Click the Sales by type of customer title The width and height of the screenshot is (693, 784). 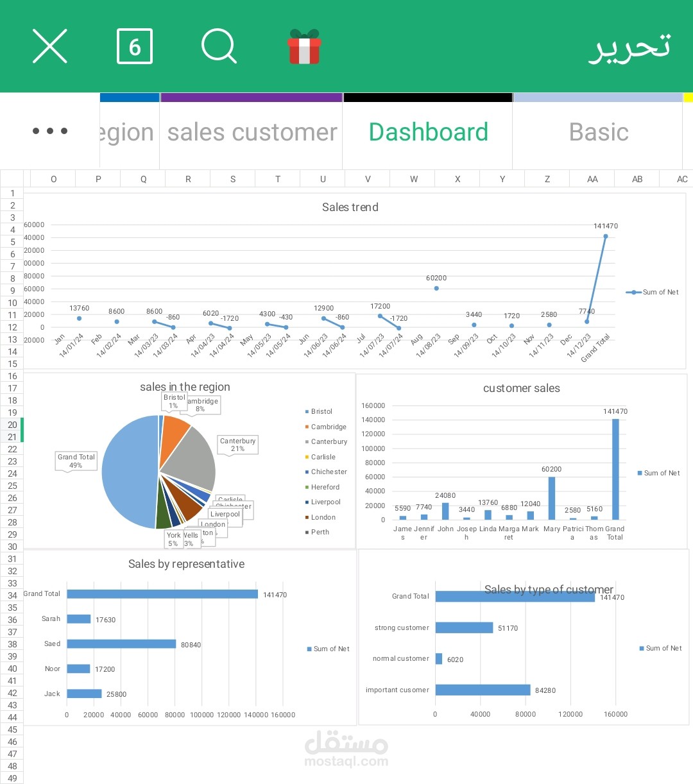click(x=549, y=590)
